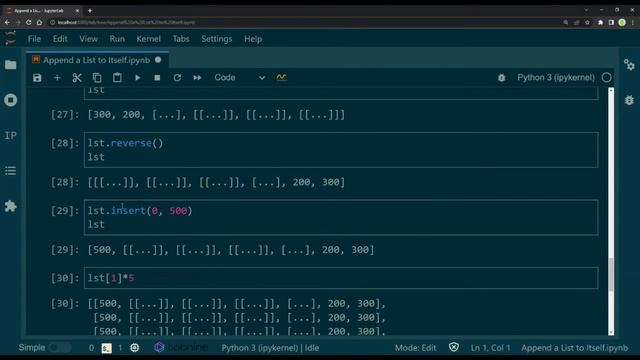Reload the page with browser refresh icon

pos(29,22)
